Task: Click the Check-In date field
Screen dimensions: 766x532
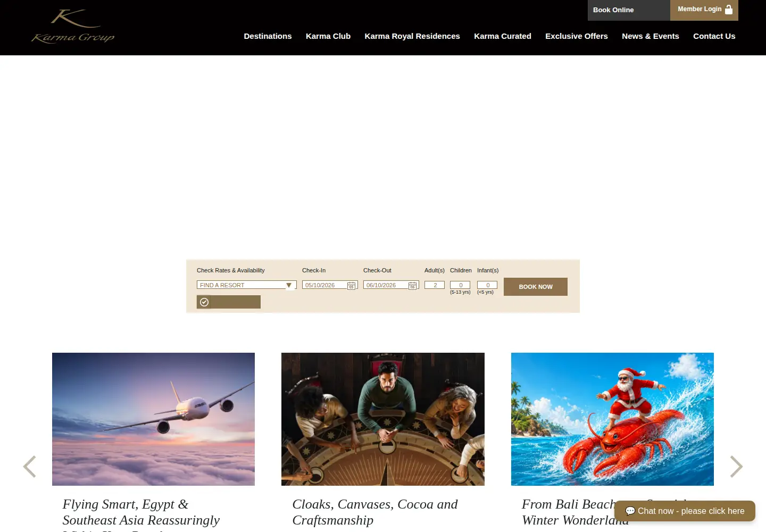Action: (x=330, y=285)
